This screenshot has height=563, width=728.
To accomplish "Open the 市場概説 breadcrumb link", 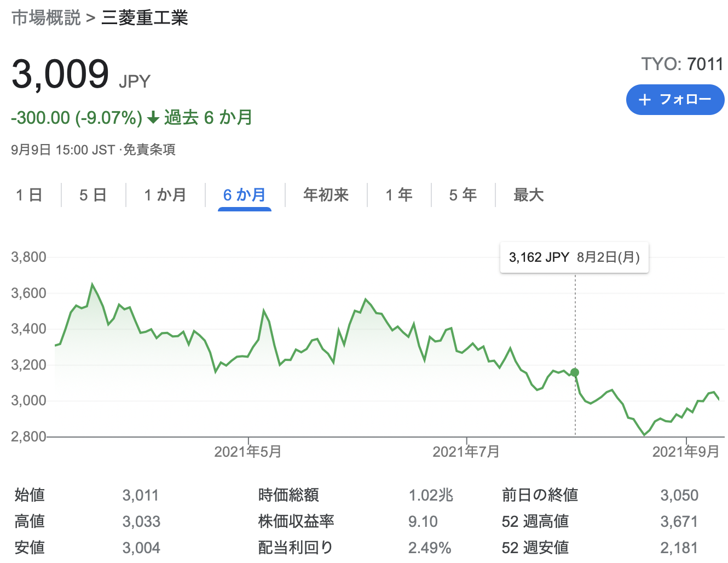I will point(46,18).
